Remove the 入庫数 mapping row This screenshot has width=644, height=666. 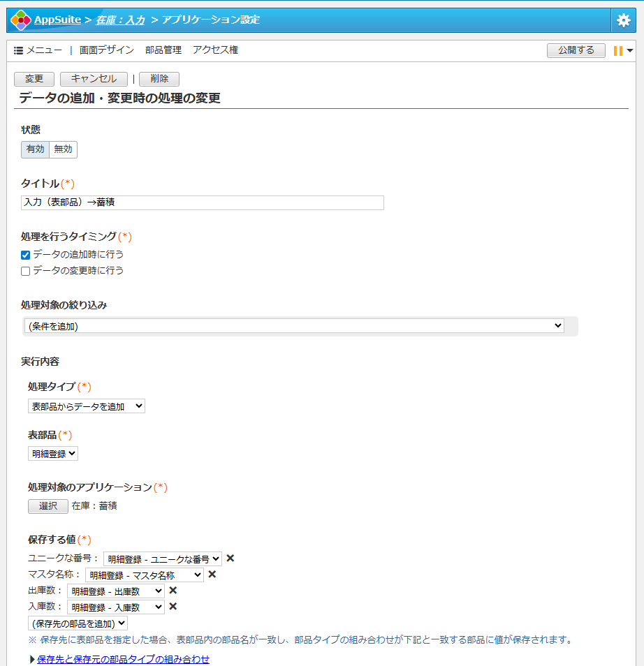173,607
